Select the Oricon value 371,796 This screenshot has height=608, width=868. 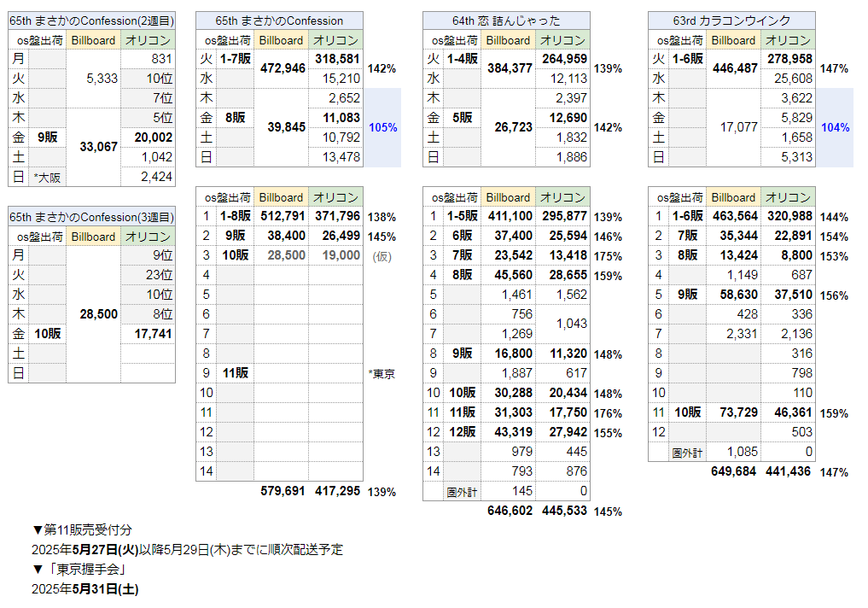pos(338,216)
